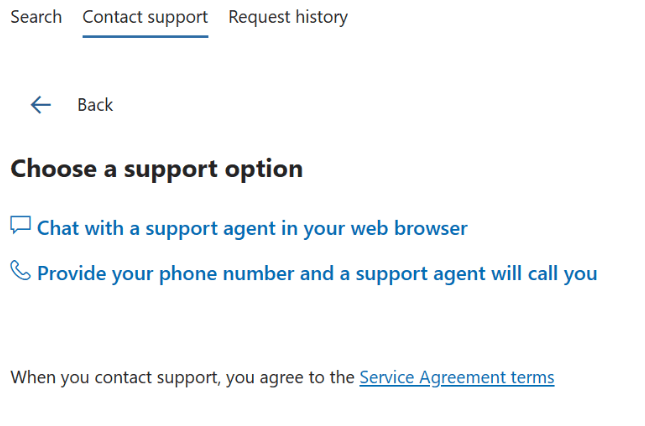Click the word 'terms' in the agreement link
645x426 pixels.
531,378
